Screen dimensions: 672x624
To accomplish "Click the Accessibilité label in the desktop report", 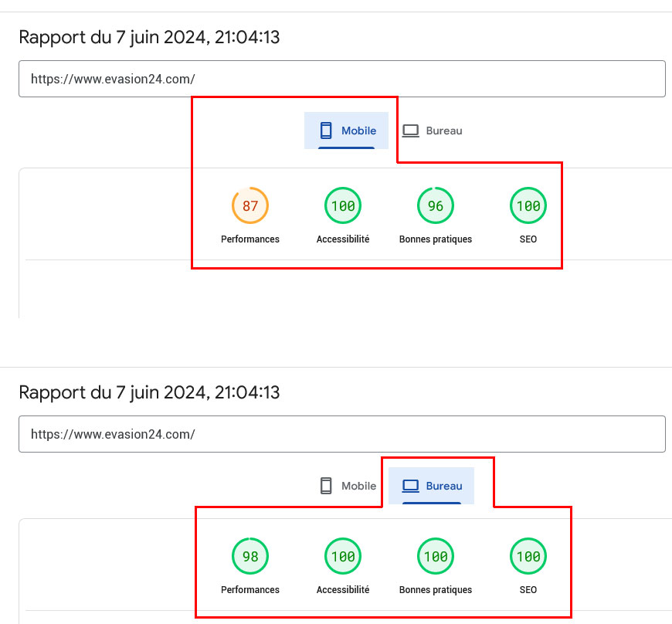I will point(343,590).
